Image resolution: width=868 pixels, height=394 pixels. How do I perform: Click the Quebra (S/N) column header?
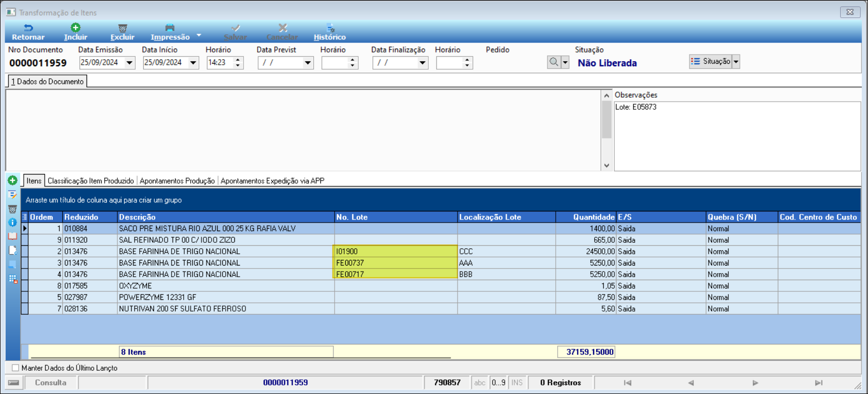click(741, 217)
